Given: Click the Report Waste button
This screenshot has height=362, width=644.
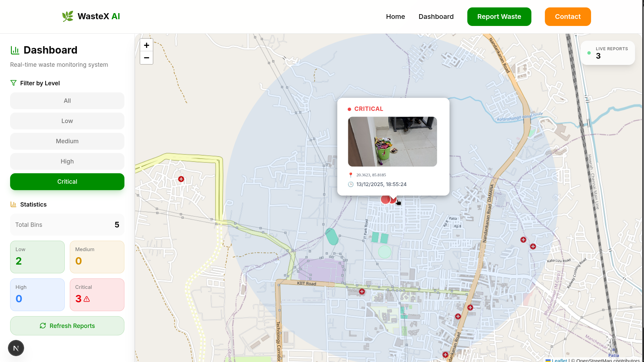Looking at the screenshot, I should pyautogui.click(x=499, y=17).
